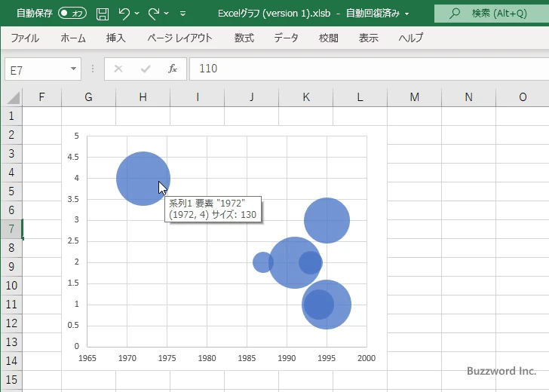Image resolution: width=549 pixels, height=392 pixels.
Task: Click the horizontal axis label 2000
Action: [367, 358]
